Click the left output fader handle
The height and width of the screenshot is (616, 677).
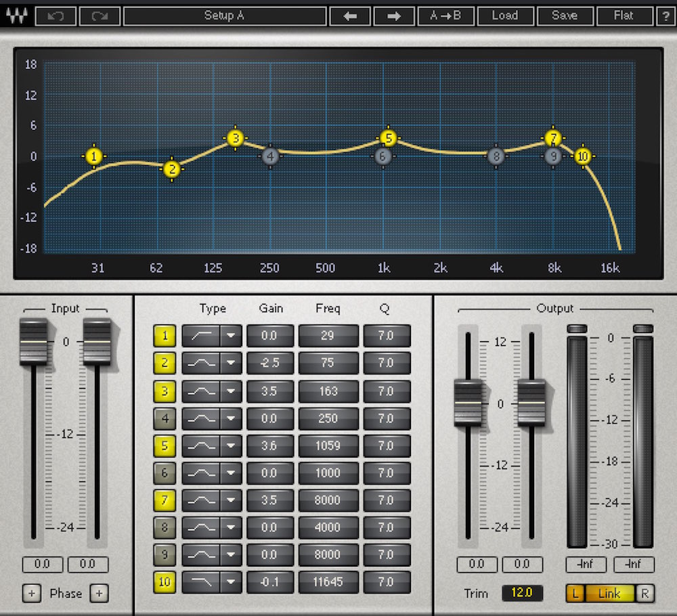tap(468, 403)
